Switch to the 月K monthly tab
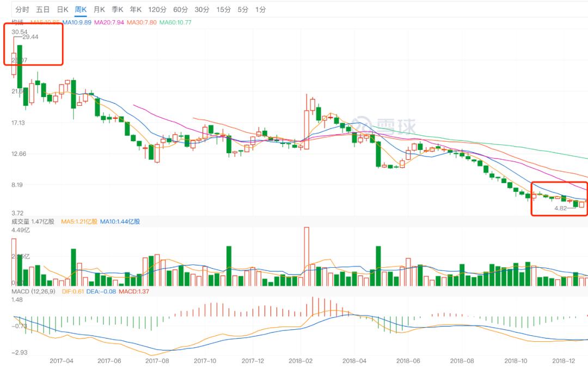Viewport: 588px width, 368px height. pyautogui.click(x=99, y=10)
